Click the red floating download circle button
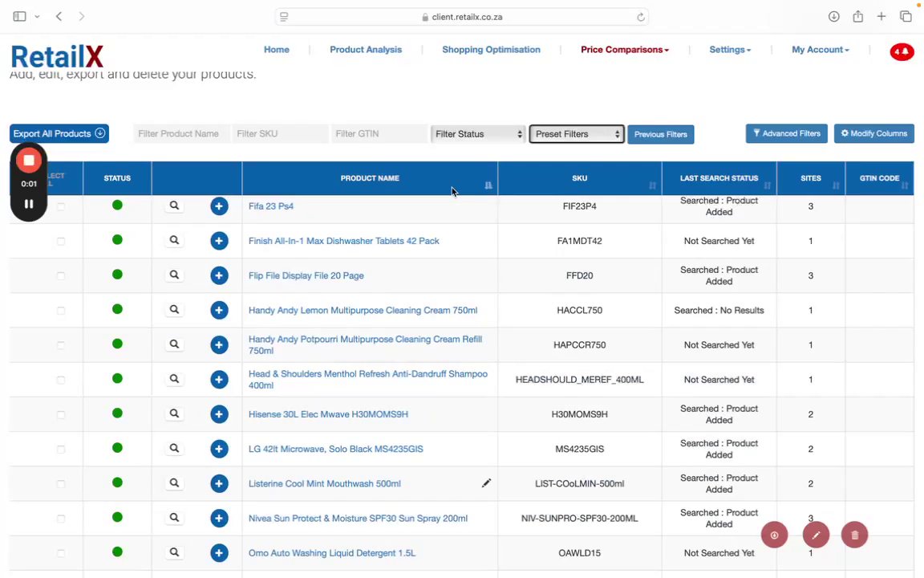 [x=774, y=535]
